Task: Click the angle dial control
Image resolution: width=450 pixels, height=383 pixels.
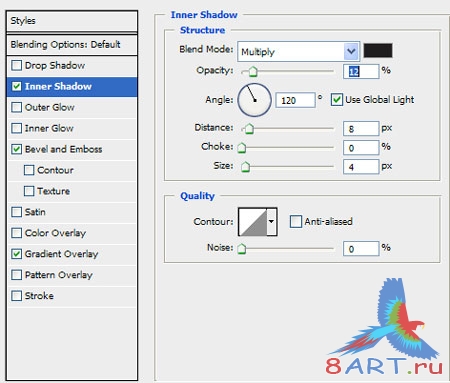Action: tap(254, 100)
